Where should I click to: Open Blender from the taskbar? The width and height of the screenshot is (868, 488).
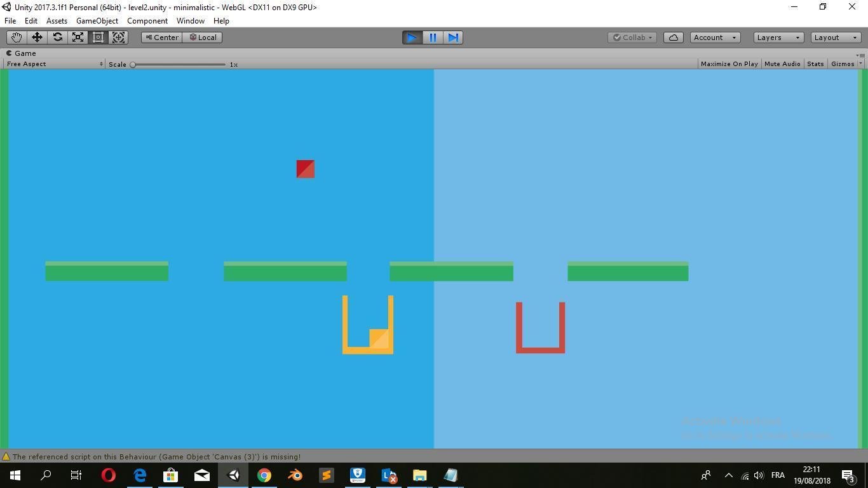click(x=295, y=475)
